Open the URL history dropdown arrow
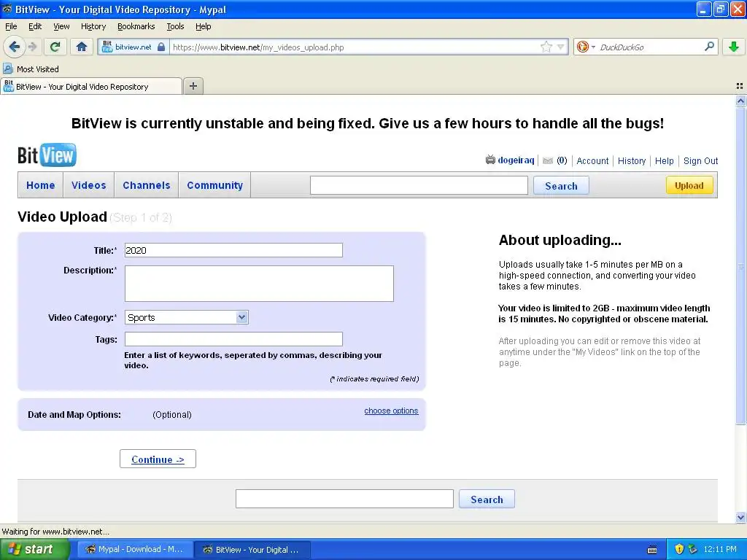747x560 pixels. point(561,47)
